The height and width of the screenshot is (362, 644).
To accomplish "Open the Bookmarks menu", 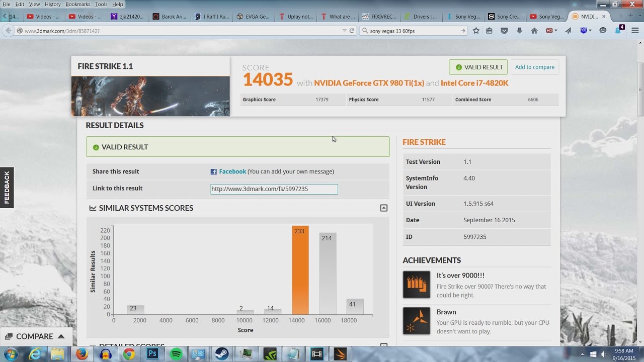I will (x=78, y=4).
